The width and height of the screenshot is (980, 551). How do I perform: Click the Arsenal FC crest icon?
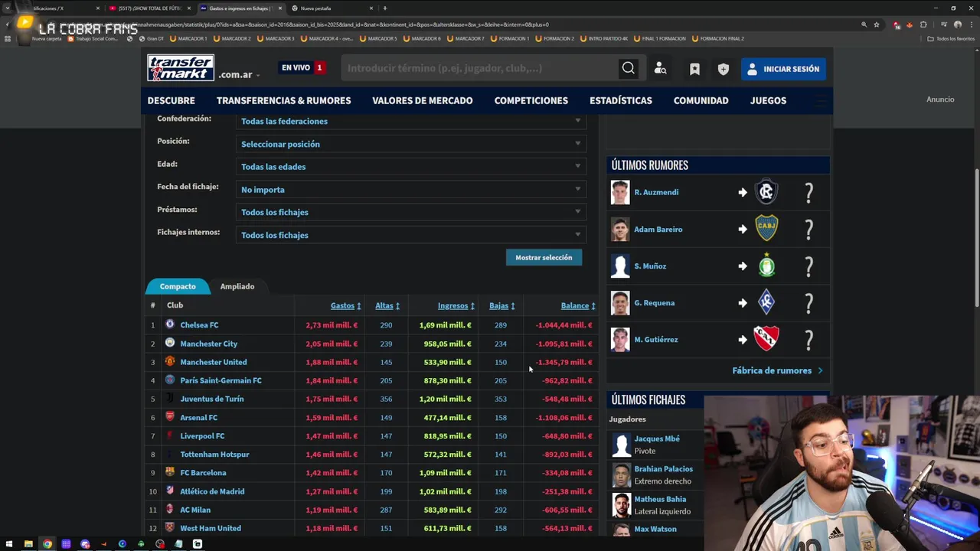point(170,417)
